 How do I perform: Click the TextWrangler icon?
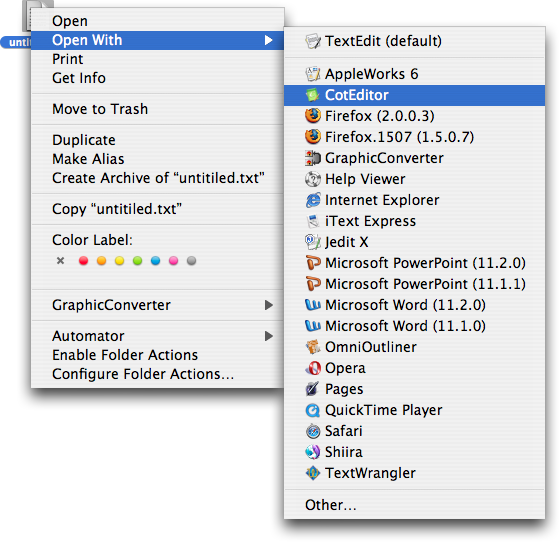click(x=313, y=473)
